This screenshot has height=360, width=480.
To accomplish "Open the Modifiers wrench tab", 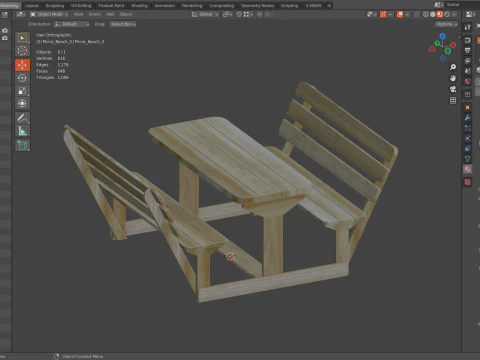I will (x=467, y=118).
